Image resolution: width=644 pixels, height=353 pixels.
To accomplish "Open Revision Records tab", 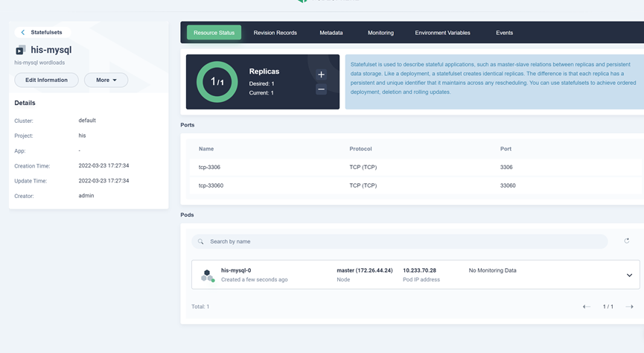I will pyautogui.click(x=275, y=33).
